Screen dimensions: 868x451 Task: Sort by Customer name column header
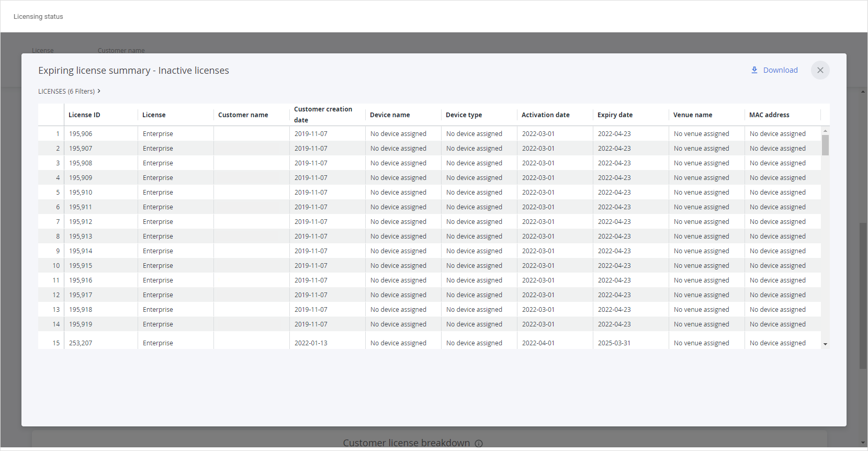[243, 115]
